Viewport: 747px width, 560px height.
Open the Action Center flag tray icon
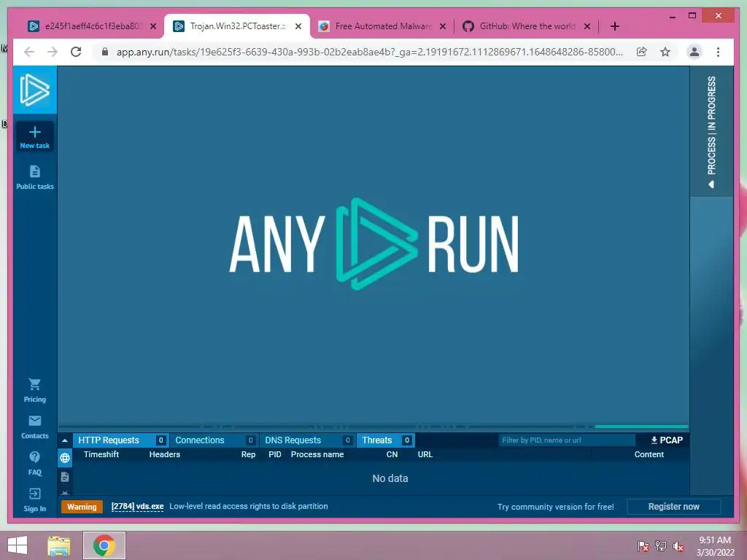[x=643, y=546]
